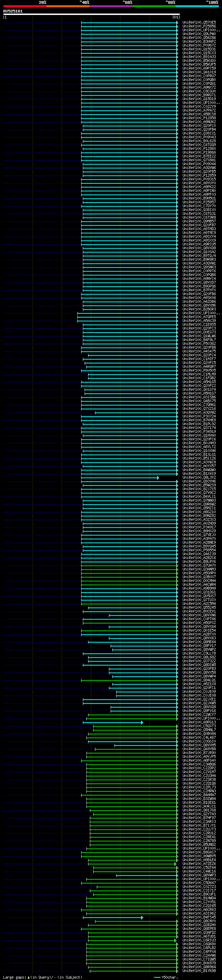Click the query end position 301
Image resolution: width=222 pixels, height=980 pixels.
pyautogui.click(x=175, y=17)
